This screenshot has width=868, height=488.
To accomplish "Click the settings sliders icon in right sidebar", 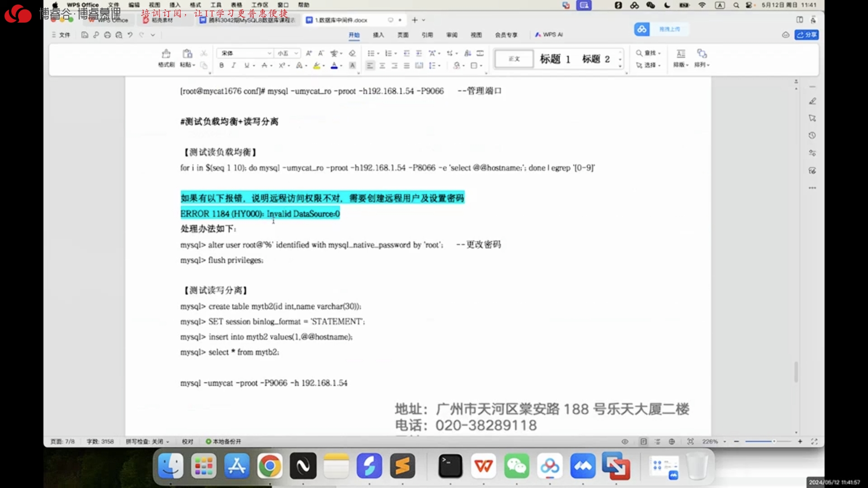I will click(812, 153).
